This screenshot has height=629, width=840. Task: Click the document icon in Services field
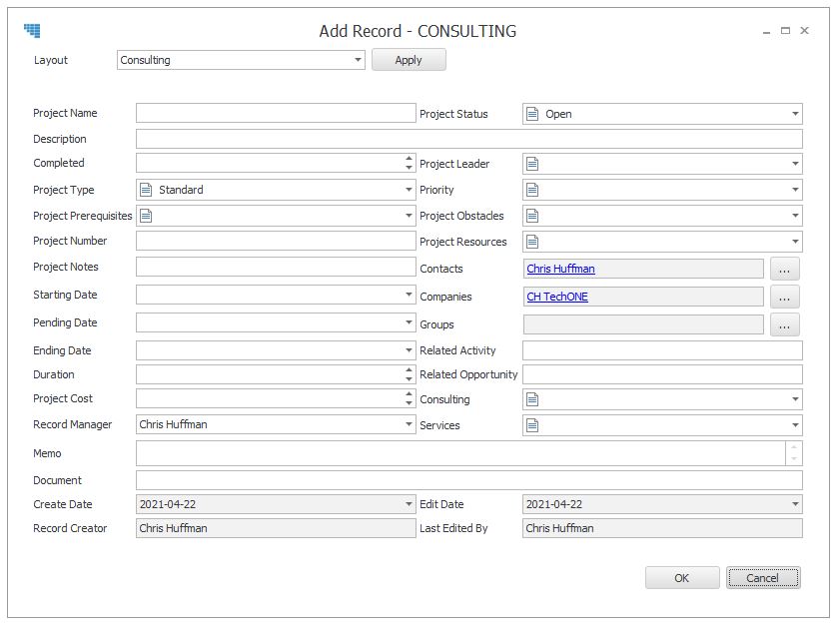532,425
